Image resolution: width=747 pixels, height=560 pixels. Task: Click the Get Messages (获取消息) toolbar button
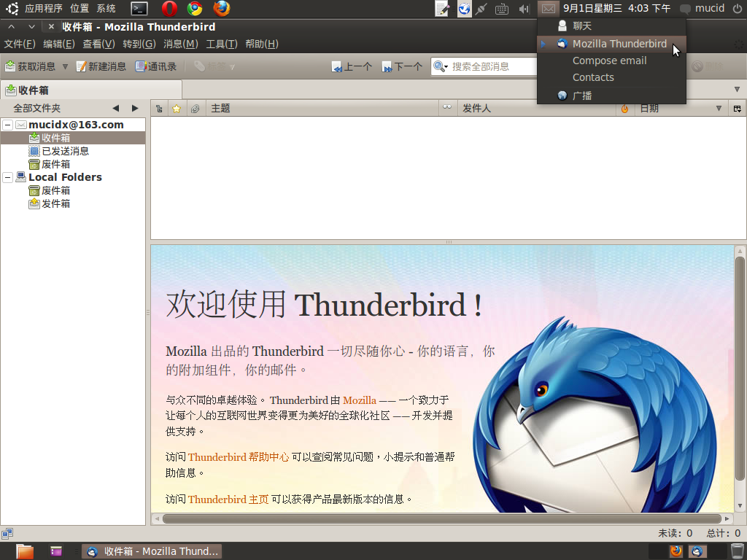tap(31, 66)
